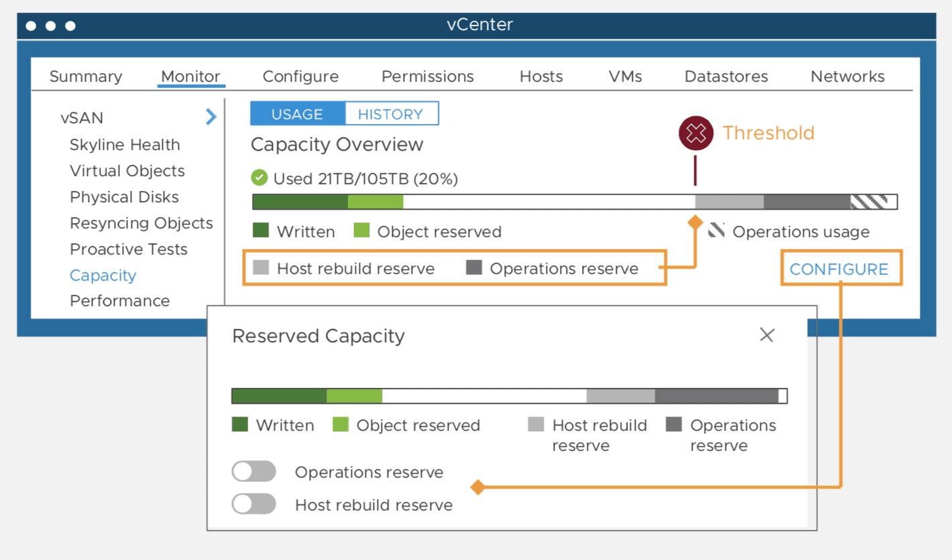Switch to the HISTORY view

(391, 114)
